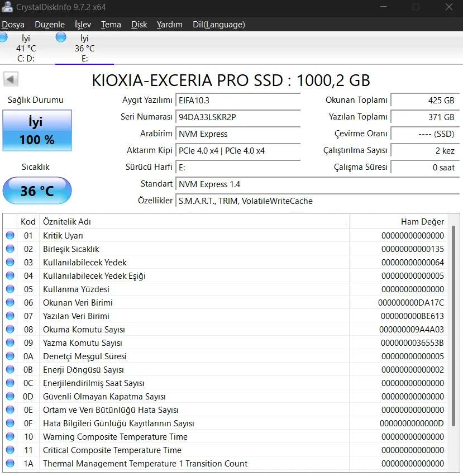Viewport: 463px width, 476px height.
Task: Click the status orb for Yazma Komutu Sayısı
Action: (x=10, y=342)
